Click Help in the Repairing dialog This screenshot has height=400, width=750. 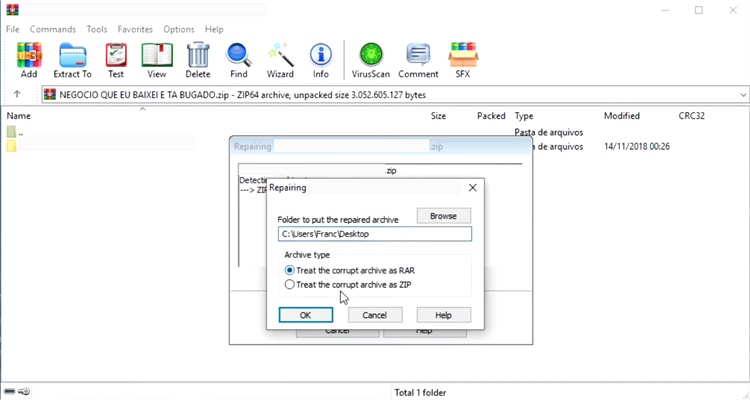pos(443,315)
